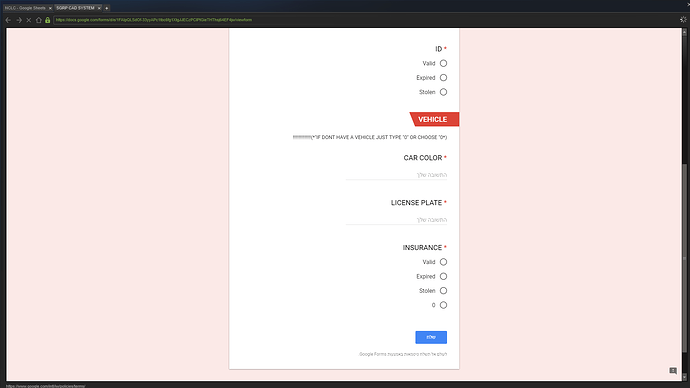The image size is (690, 388).
Task: Choose Stolen option for ID
Action: pyautogui.click(x=443, y=92)
